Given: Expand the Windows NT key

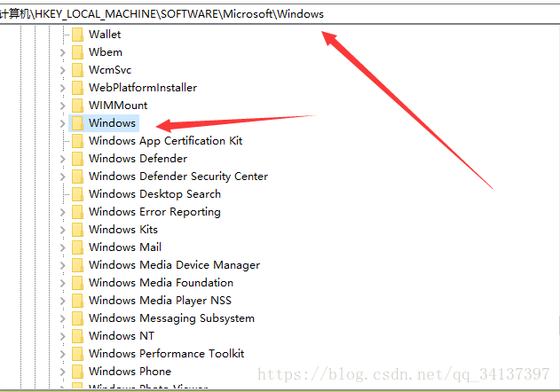Looking at the screenshot, I should 63,336.
